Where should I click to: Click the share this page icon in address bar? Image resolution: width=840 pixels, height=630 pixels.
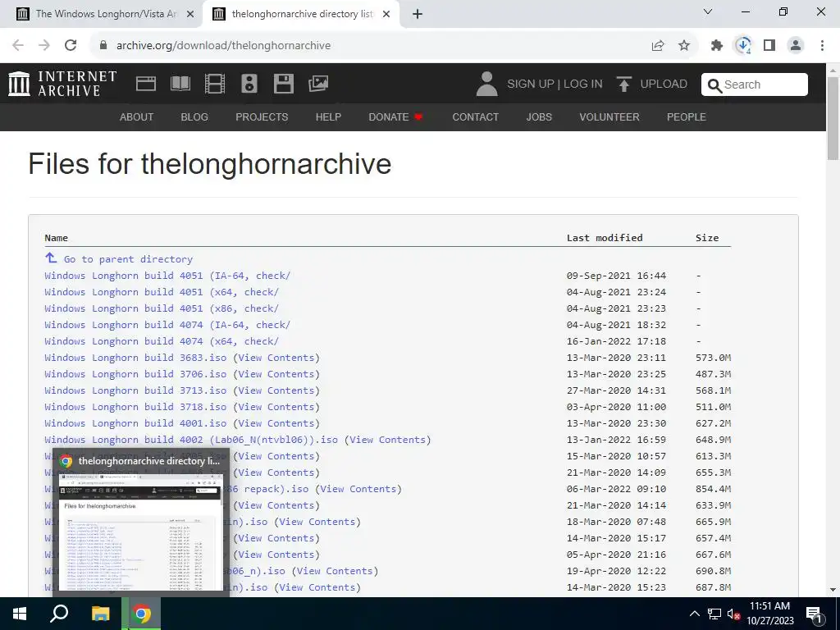coord(658,46)
